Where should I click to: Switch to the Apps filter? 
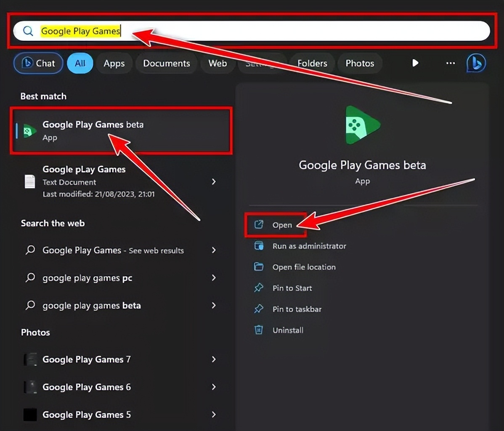click(114, 63)
